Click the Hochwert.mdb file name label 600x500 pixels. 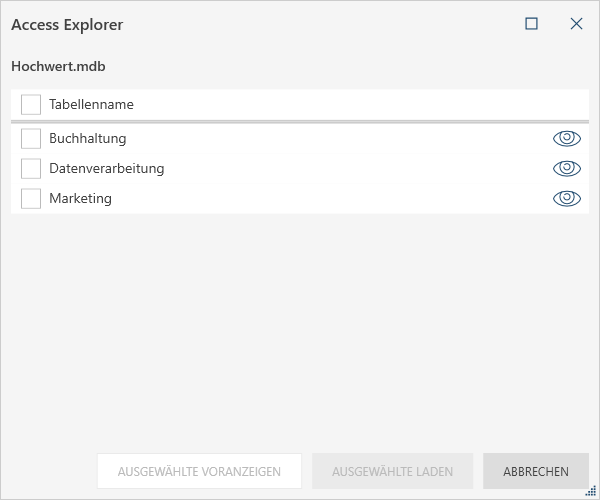click(58, 67)
